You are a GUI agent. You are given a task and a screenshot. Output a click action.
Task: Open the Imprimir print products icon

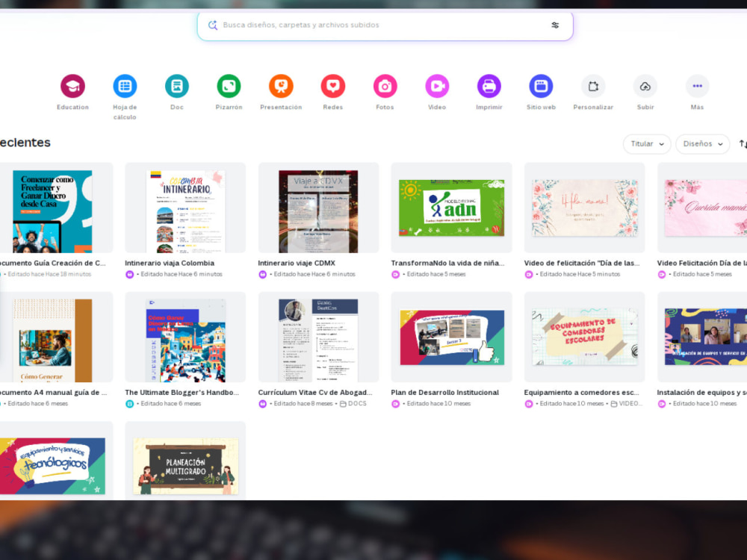pyautogui.click(x=489, y=86)
